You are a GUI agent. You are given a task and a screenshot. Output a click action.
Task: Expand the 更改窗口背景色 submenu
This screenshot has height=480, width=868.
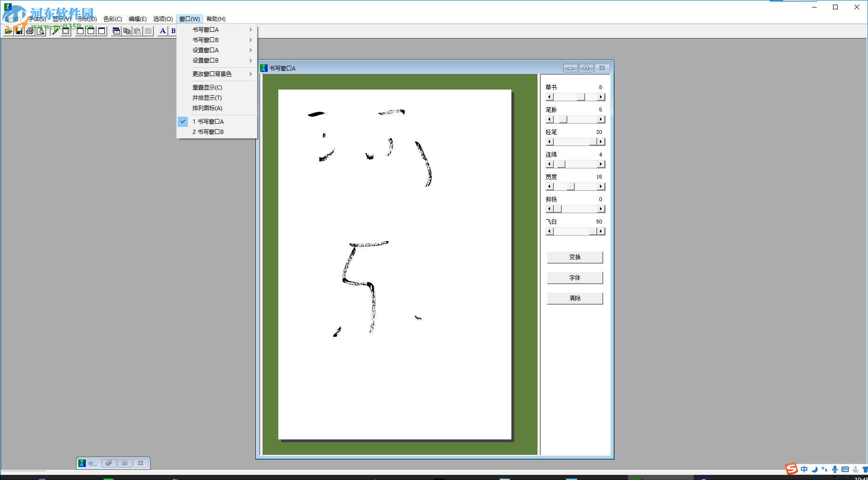pyautogui.click(x=217, y=74)
